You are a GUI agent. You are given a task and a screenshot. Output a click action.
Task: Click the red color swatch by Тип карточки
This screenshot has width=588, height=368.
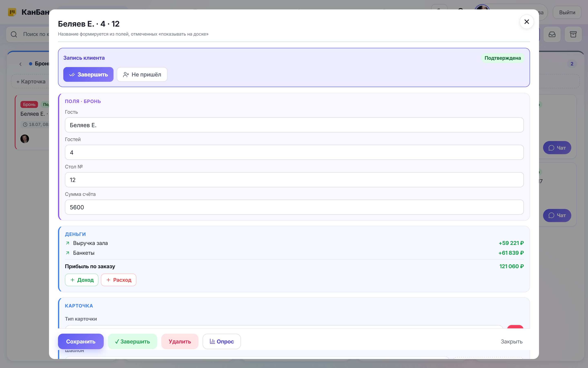[x=515, y=327]
